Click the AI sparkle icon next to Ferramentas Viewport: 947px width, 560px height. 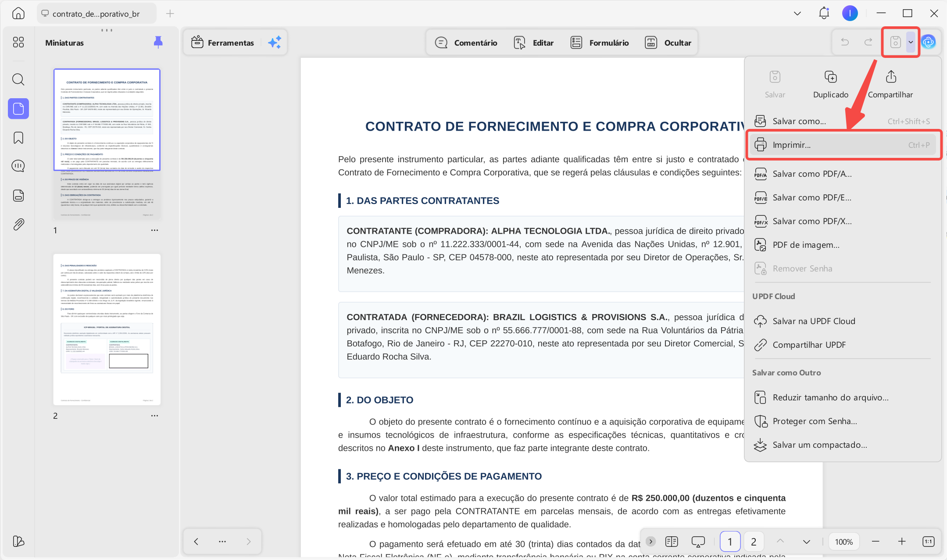click(275, 43)
